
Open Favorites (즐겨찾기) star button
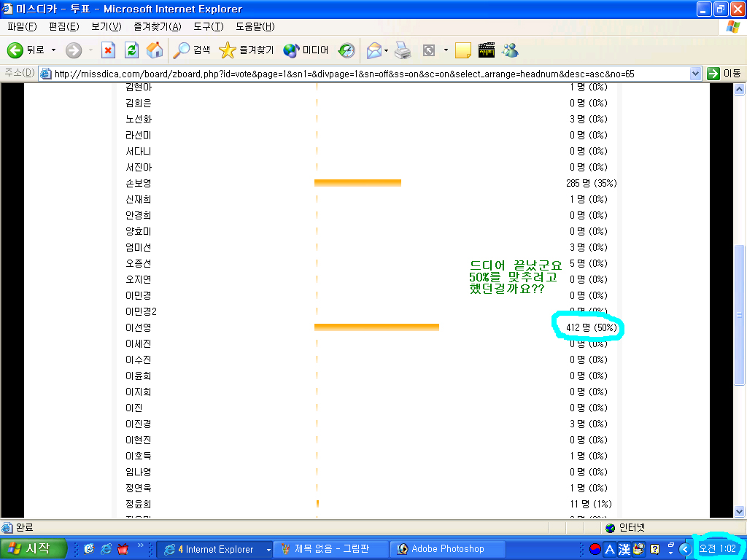click(247, 50)
